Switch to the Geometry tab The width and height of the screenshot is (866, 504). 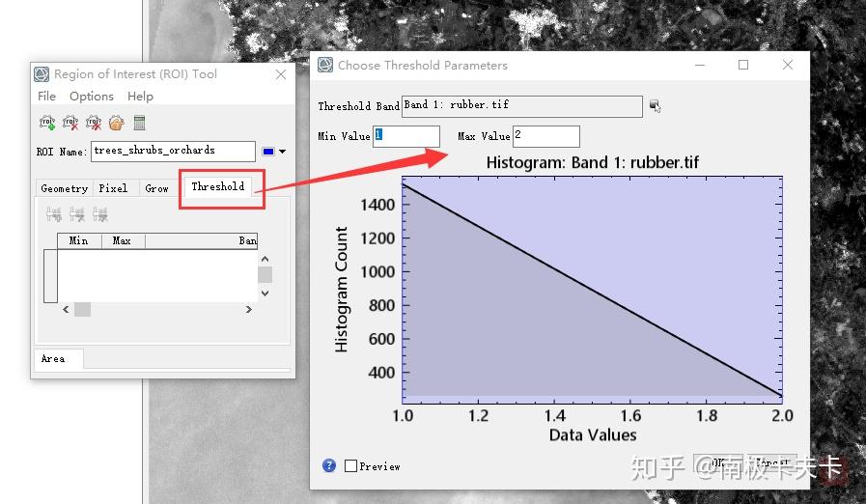pos(64,188)
